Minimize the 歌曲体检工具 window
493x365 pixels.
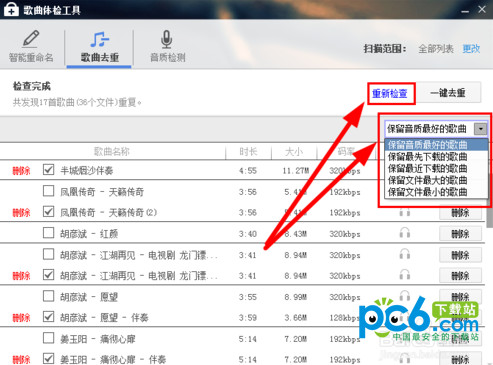(x=465, y=11)
